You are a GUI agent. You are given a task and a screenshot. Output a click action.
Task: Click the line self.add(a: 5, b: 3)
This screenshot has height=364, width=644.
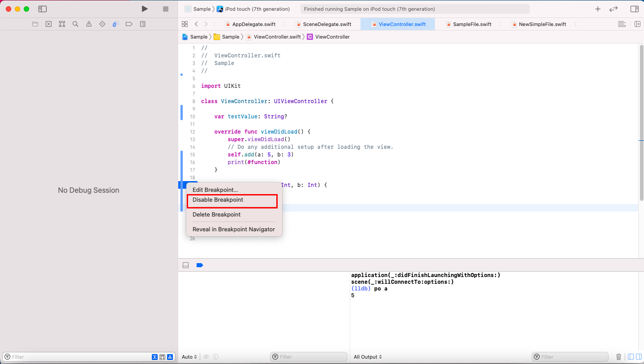pyautogui.click(x=261, y=155)
